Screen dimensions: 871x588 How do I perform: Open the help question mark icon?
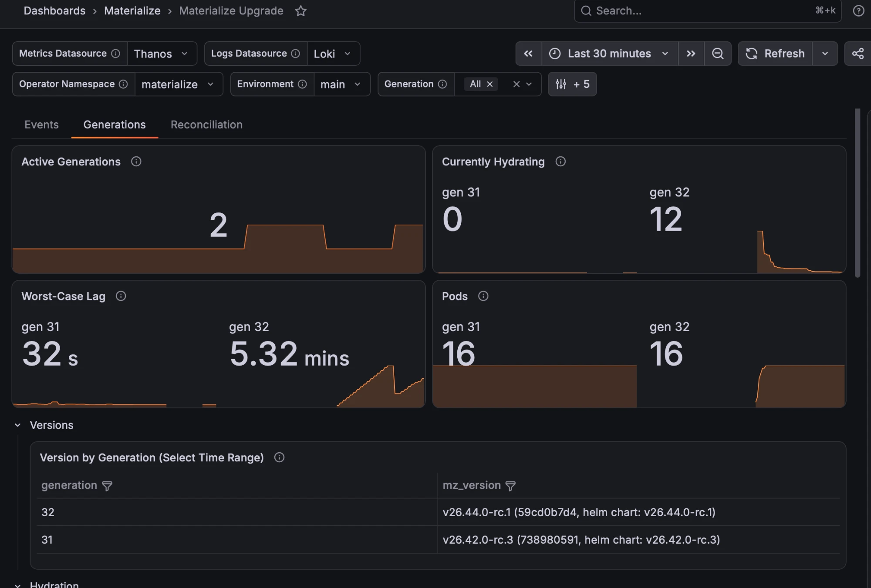click(x=858, y=11)
